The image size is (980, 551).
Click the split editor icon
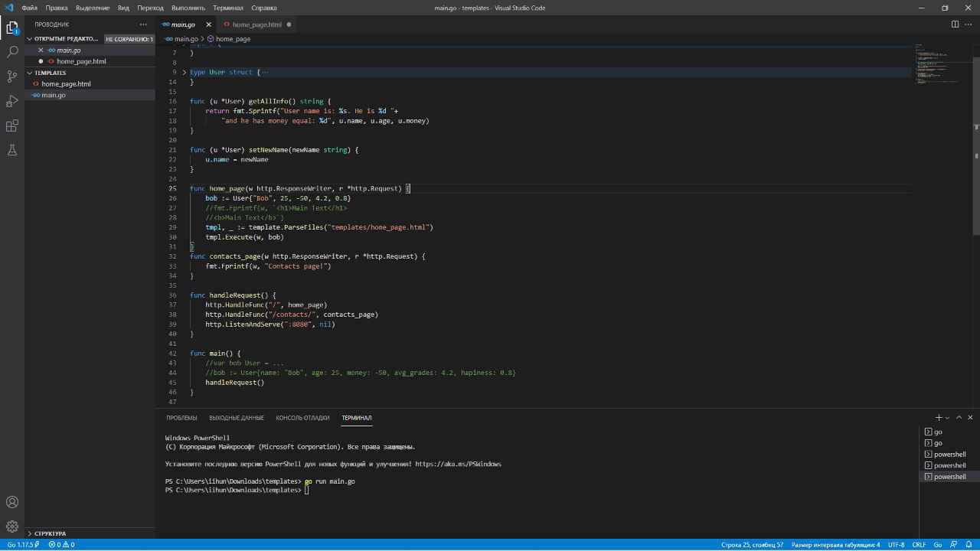tap(955, 24)
